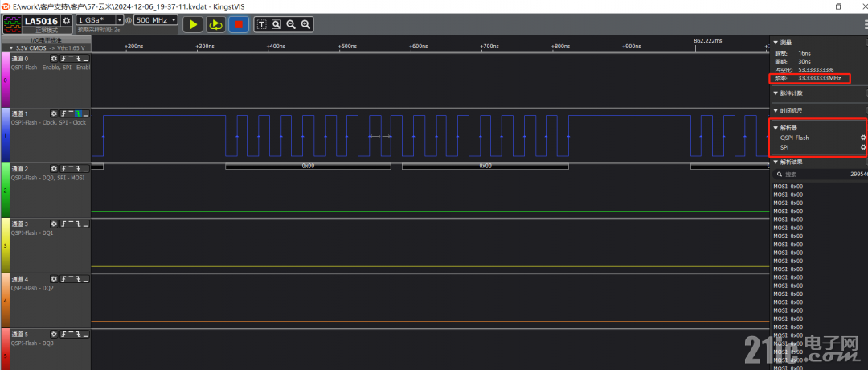The height and width of the screenshot is (370, 868).
Task: Open channel 0 settings gear
Action: [x=55, y=58]
